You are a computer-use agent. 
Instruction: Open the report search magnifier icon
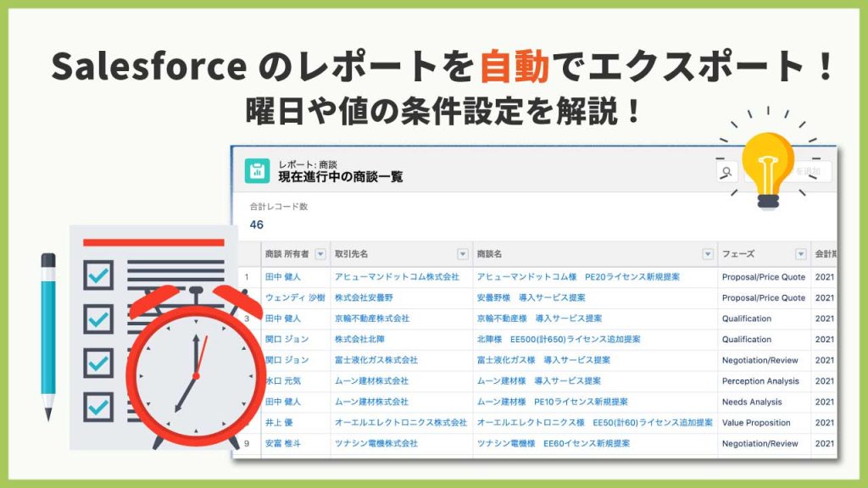(x=726, y=171)
